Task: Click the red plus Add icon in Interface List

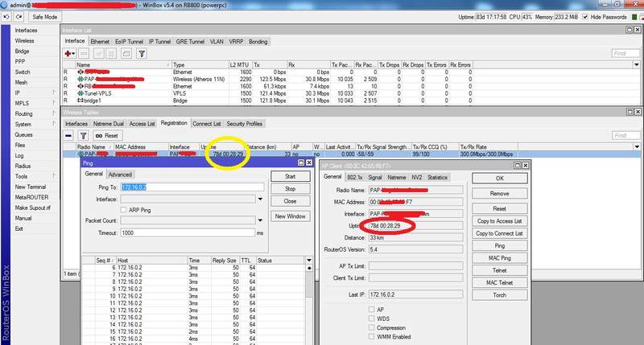Action: coord(70,54)
